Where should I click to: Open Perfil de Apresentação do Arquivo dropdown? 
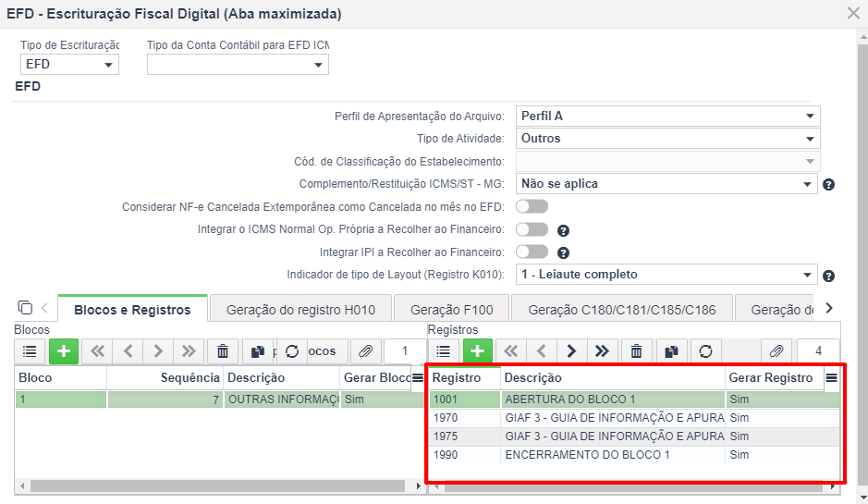[667, 117]
